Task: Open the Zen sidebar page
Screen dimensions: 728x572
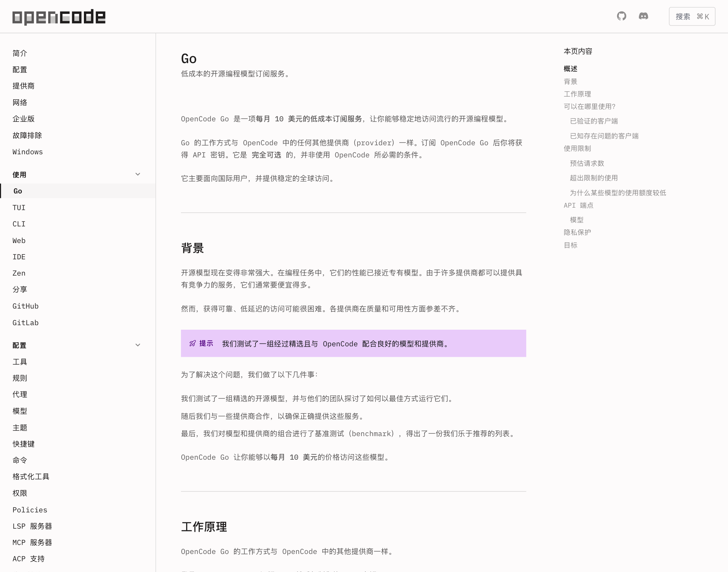Action: point(19,273)
